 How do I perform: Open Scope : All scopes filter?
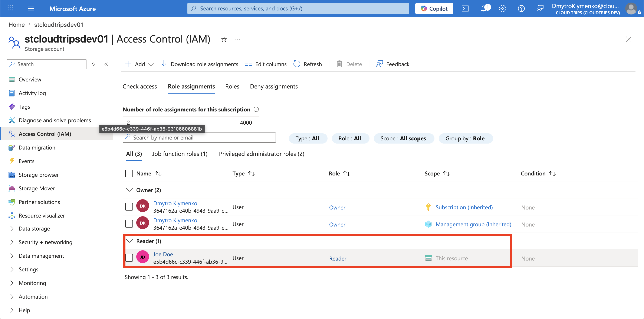pyautogui.click(x=404, y=138)
